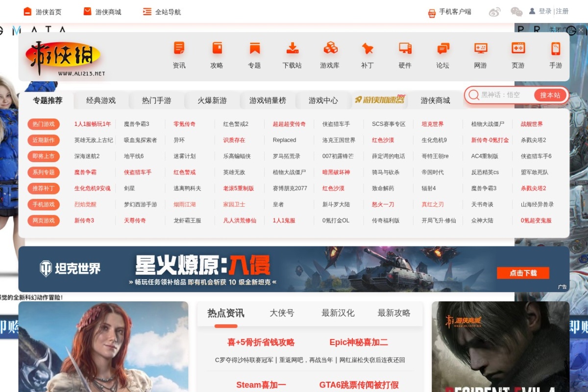Switch to the 最新攻略 news tab

394,313
